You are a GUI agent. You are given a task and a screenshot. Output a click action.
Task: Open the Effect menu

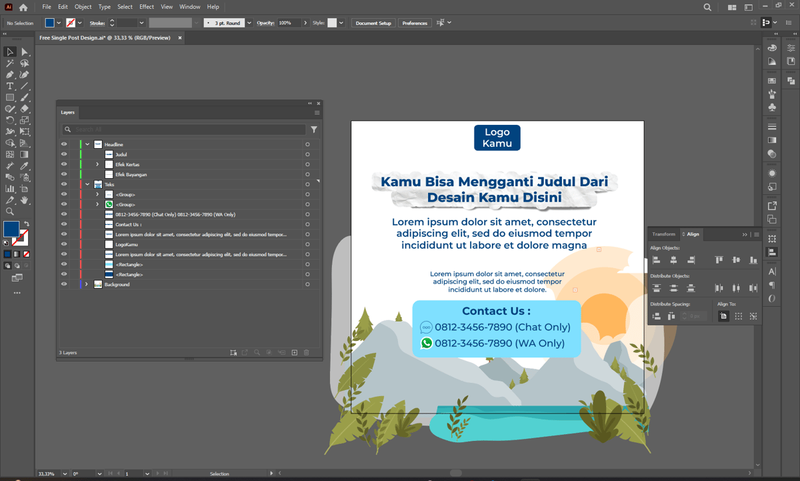[147, 7]
